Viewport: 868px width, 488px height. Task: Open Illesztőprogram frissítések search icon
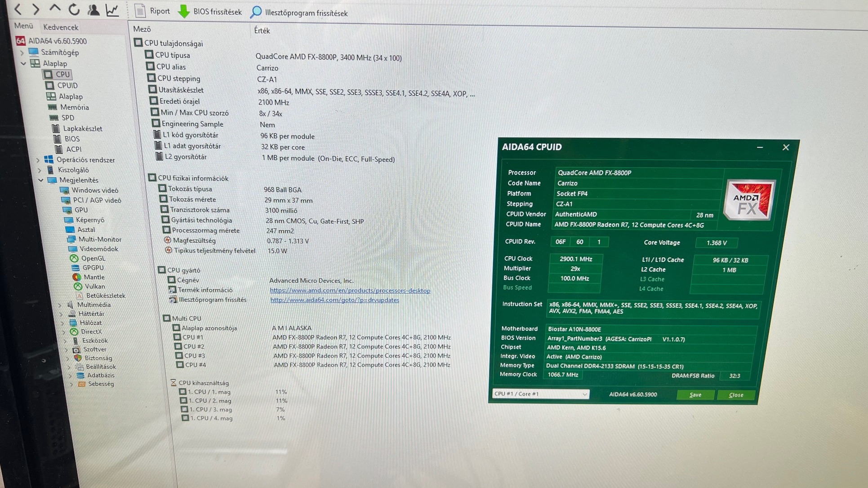coord(256,12)
